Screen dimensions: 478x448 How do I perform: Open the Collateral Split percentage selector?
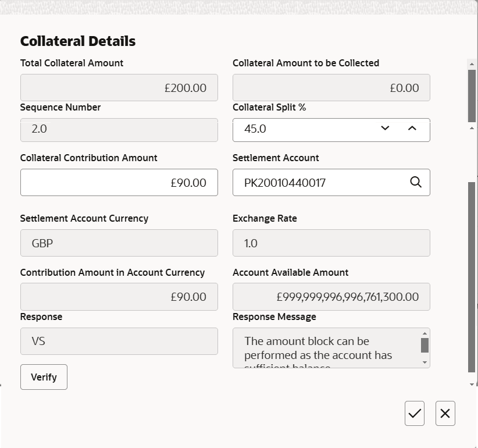384,129
